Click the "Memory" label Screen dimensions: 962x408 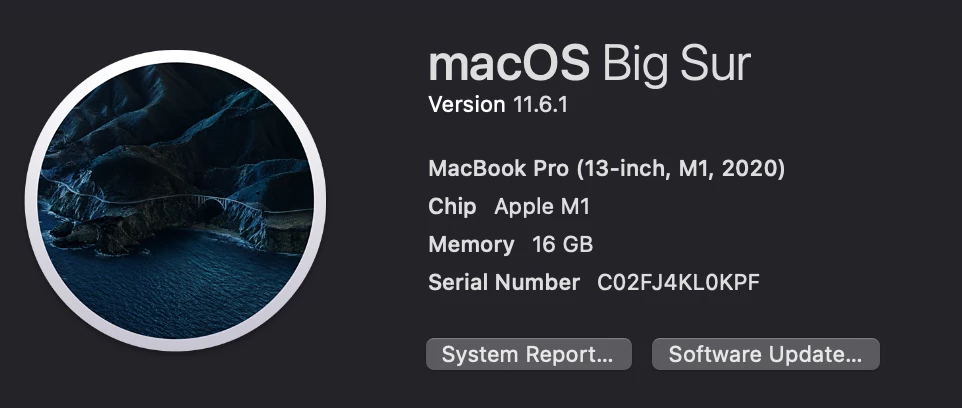click(471, 245)
